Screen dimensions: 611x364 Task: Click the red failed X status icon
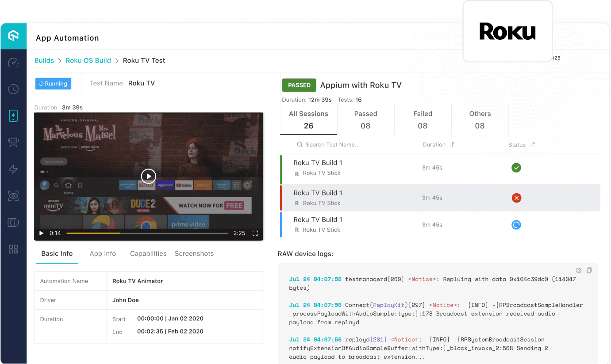(516, 198)
